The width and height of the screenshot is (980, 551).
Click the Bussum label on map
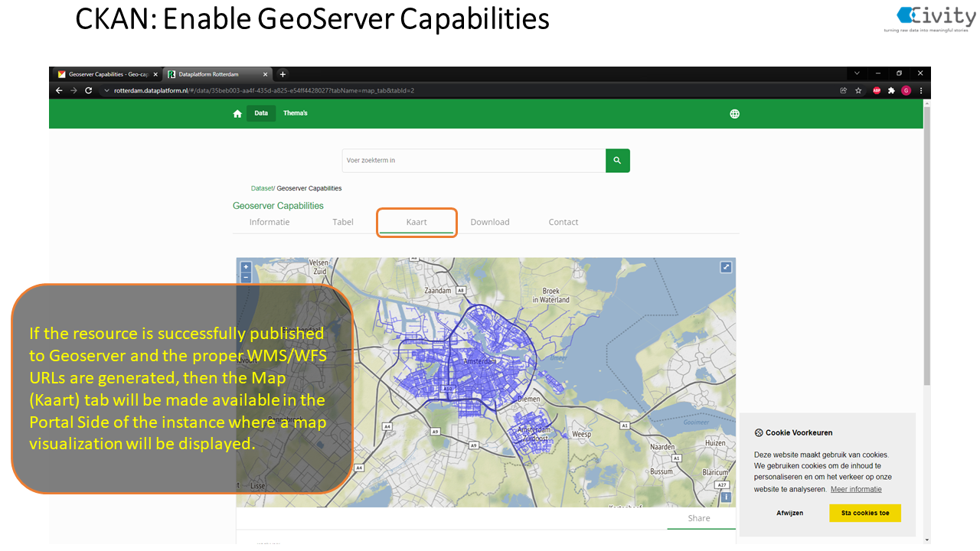coord(661,472)
